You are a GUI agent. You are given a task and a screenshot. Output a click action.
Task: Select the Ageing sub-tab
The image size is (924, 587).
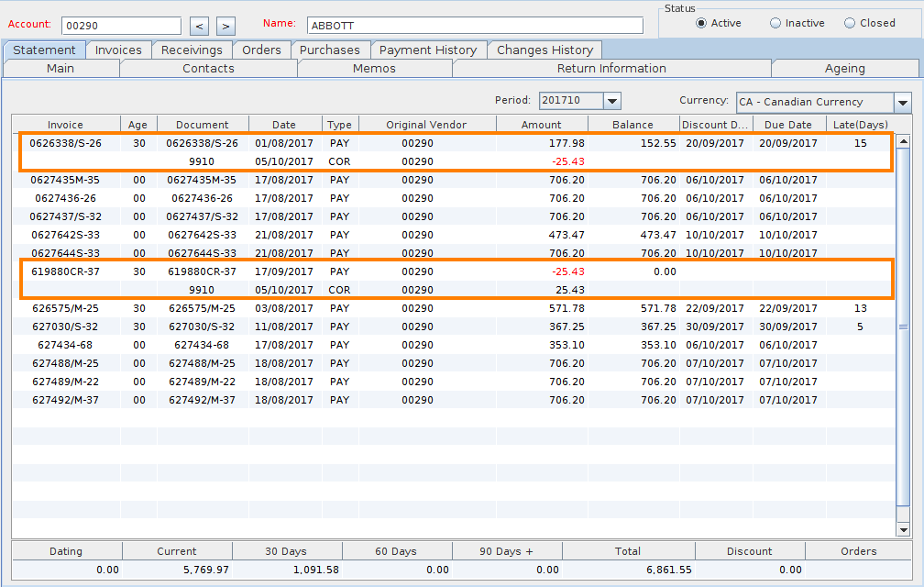click(x=844, y=68)
